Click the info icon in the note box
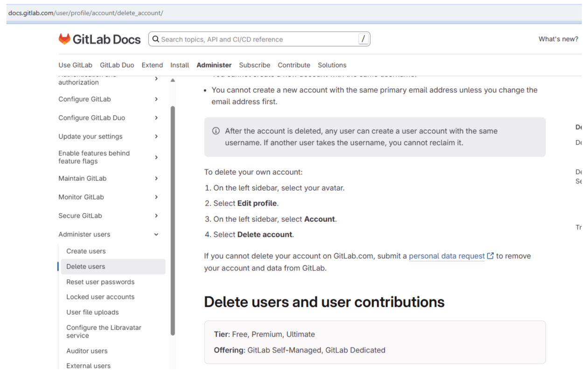The height and width of the screenshot is (373, 588). click(216, 131)
